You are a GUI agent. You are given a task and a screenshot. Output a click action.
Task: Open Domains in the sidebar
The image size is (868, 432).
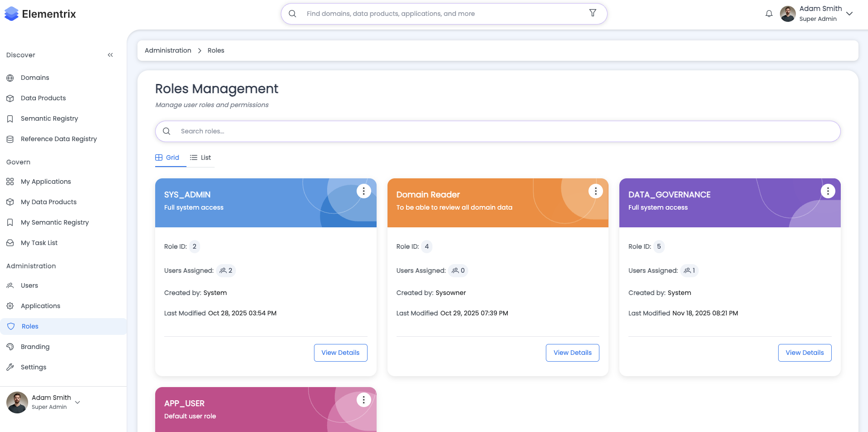click(35, 78)
